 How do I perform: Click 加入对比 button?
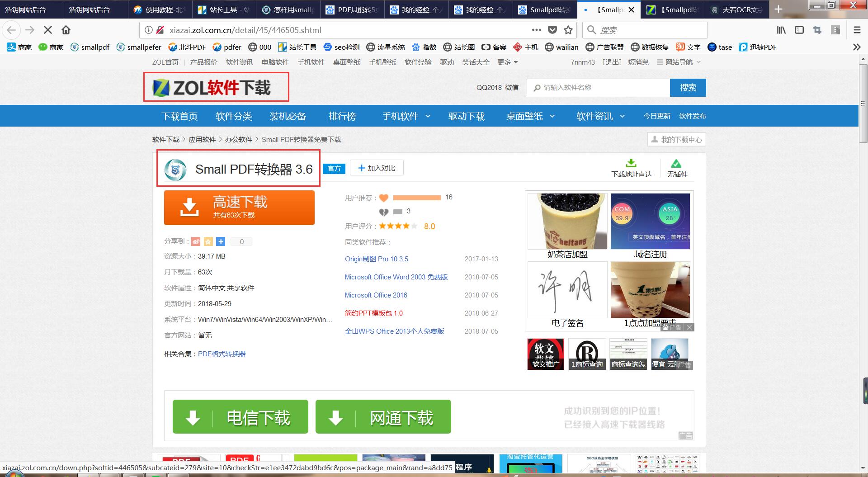coord(377,168)
